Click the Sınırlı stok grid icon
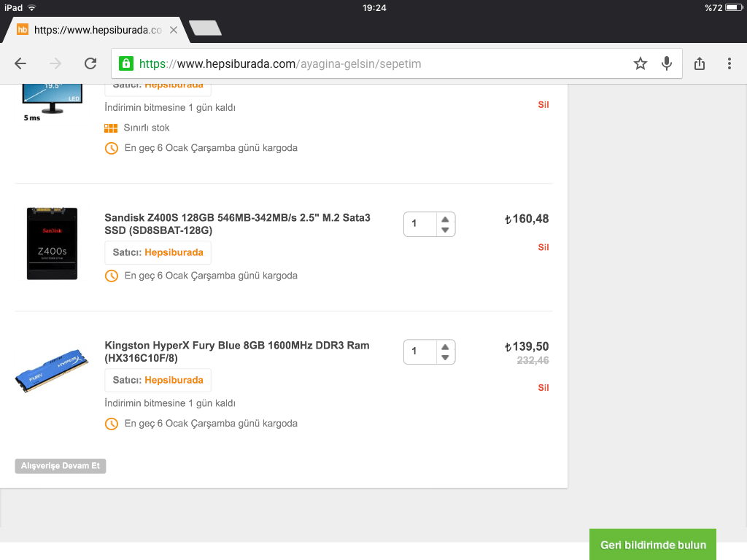 pyautogui.click(x=111, y=128)
